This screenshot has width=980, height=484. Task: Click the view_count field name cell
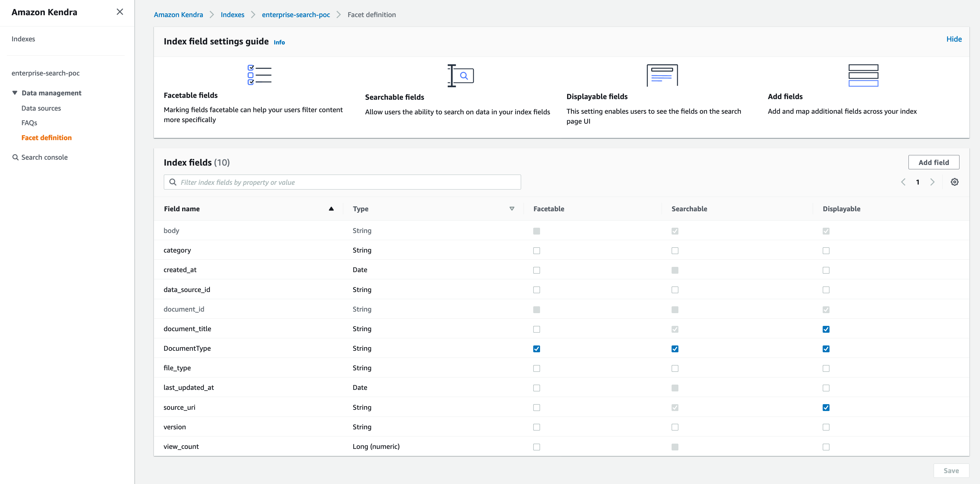[x=181, y=446]
